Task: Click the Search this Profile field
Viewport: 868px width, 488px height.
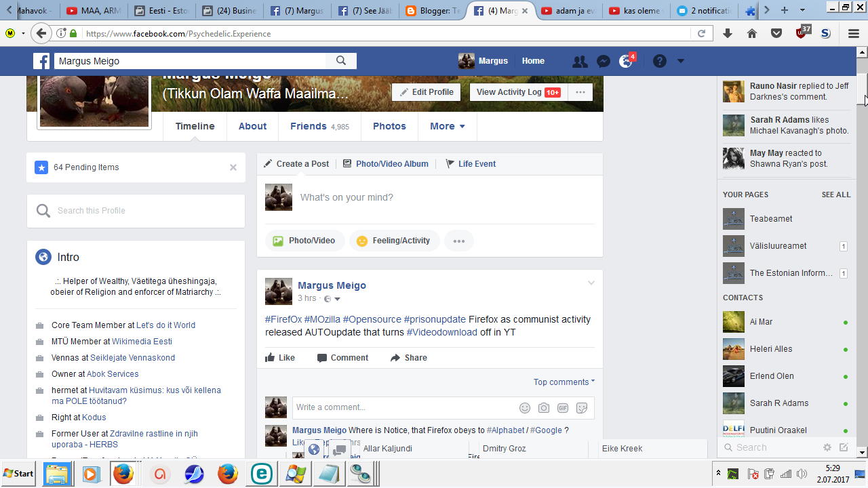Action: tap(136, 211)
